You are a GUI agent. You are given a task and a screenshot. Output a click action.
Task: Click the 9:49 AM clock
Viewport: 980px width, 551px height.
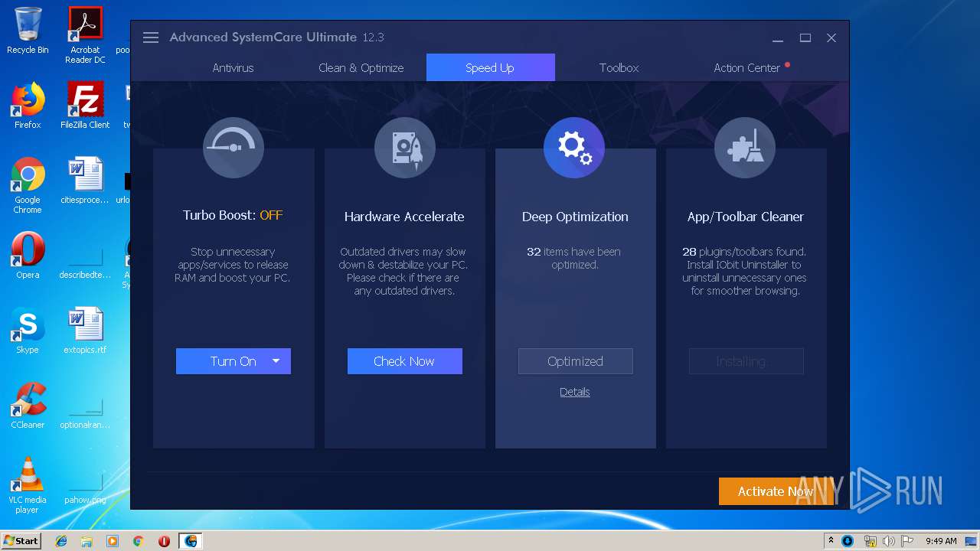941,541
